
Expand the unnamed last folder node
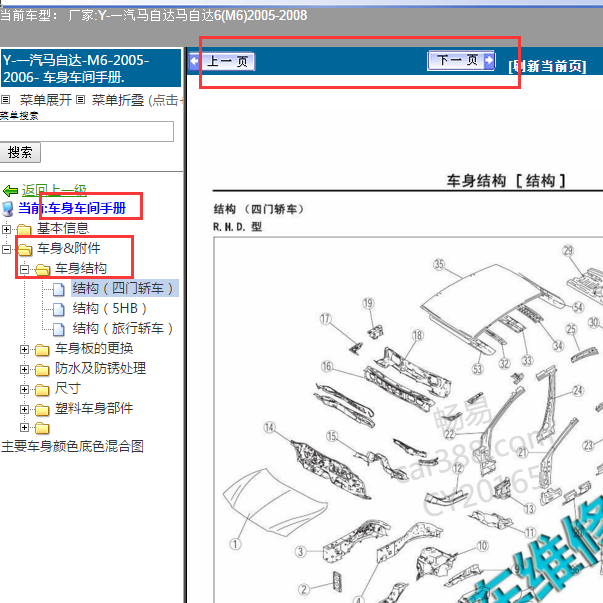click(25, 427)
